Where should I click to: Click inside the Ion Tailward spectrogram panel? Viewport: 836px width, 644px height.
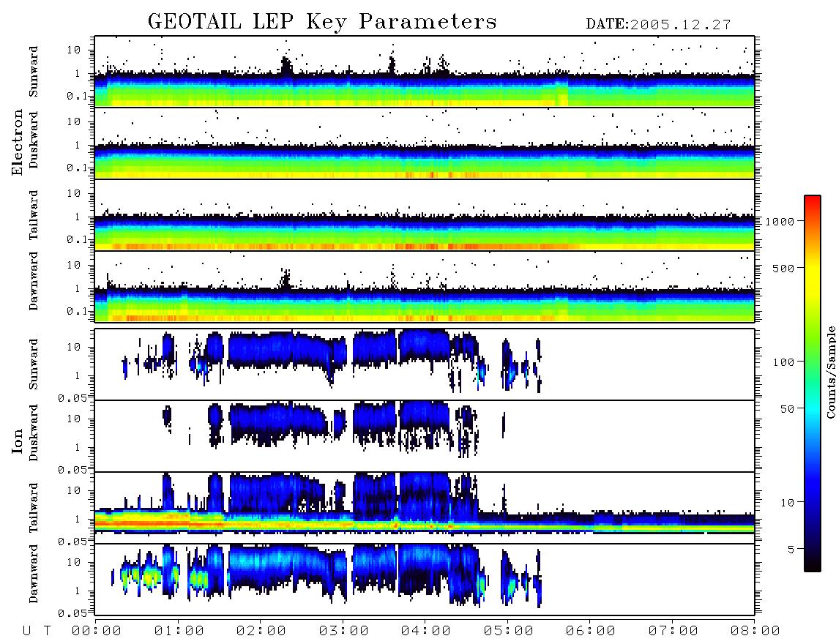[425, 507]
